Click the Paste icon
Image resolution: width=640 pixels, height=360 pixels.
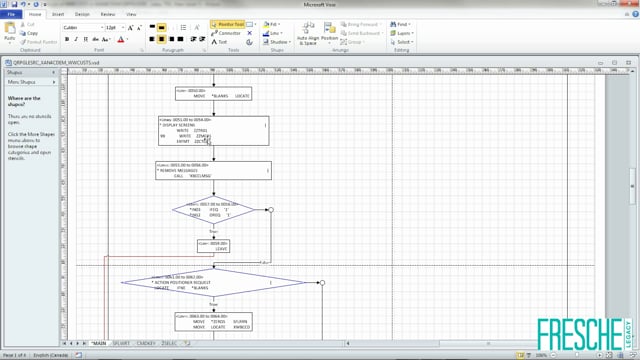coord(9,33)
